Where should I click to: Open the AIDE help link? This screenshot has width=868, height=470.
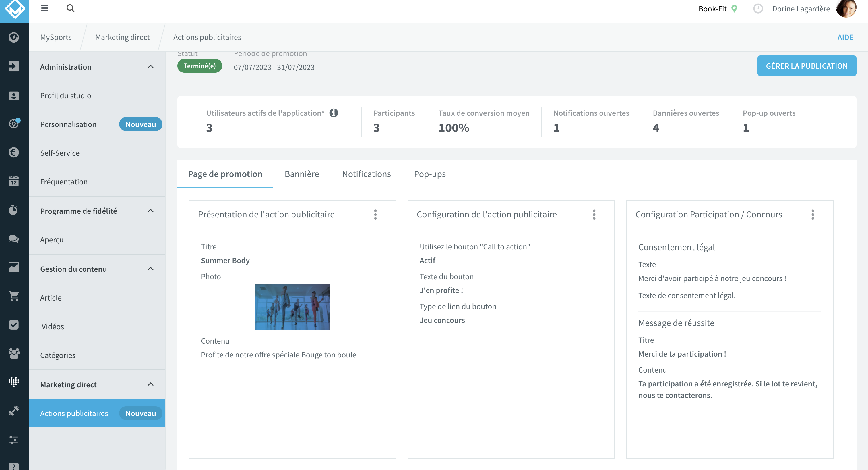click(845, 37)
